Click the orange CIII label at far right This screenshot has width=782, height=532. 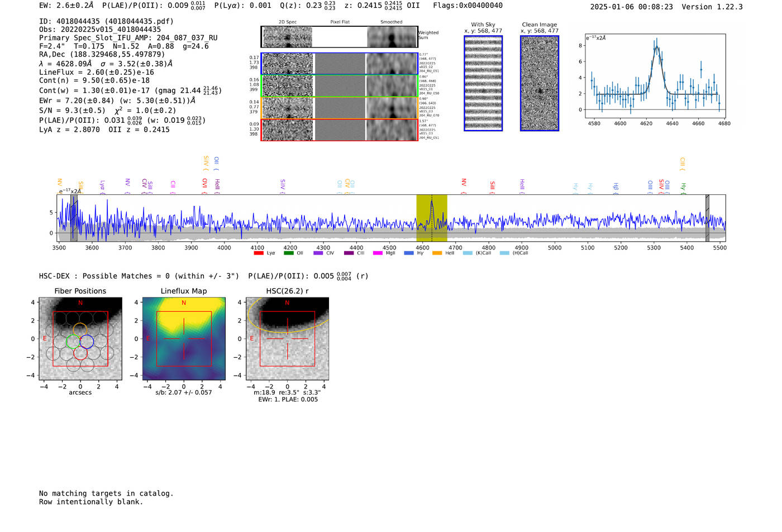tap(683, 162)
